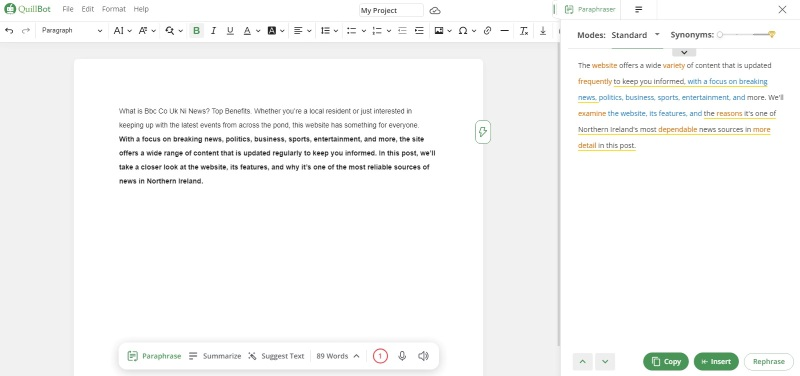The width and height of the screenshot is (800, 376).
Task: Clear text formatting
Action: click(x=524, y=31)
